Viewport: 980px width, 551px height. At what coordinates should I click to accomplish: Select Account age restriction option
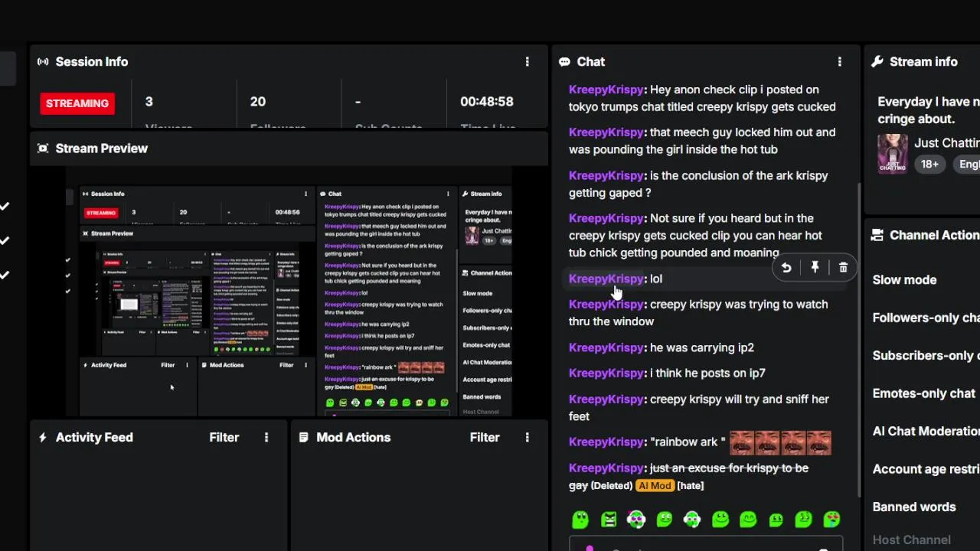pyautogui.click(x=926, y=469)
